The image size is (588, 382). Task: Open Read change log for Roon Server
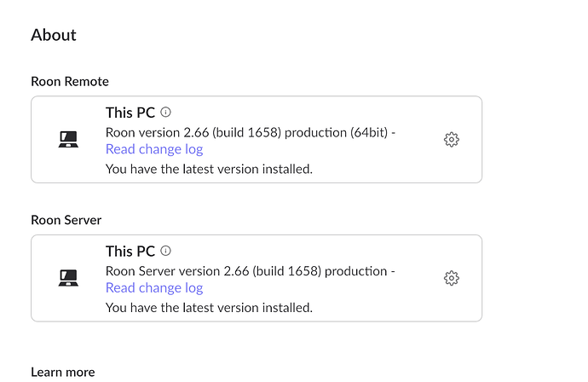154,287
